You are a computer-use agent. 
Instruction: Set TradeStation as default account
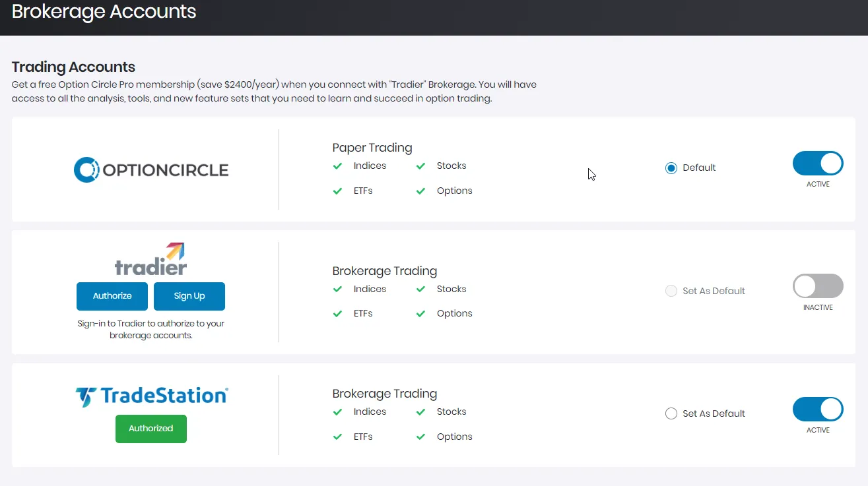(x=671, y=414)
